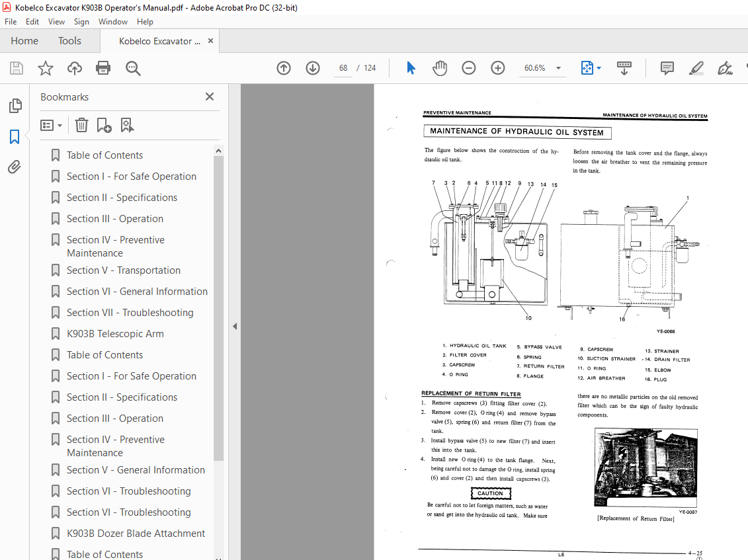Add file to starred favorites
Viewport: 748px width, 560px height.
[x=46, y=68]
